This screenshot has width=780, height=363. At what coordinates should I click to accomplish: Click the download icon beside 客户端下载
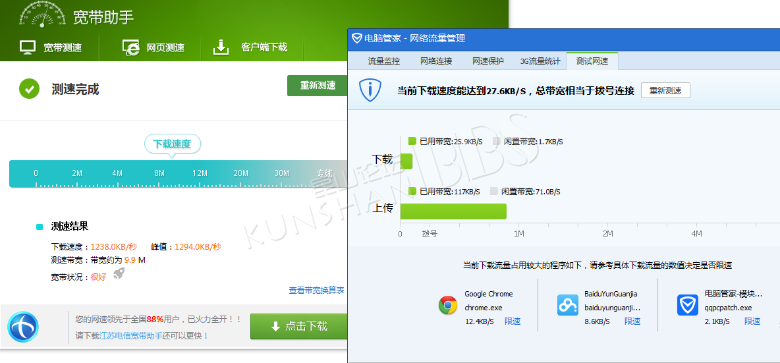click(221, 47)
